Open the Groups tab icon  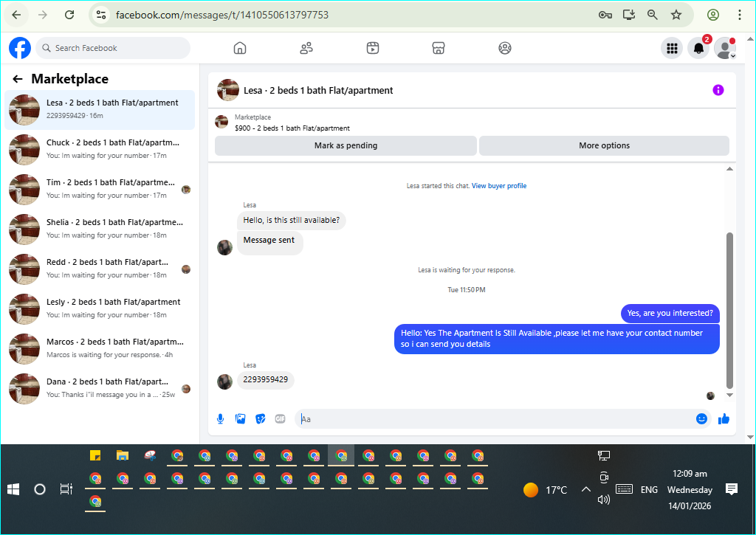(505, 48)
